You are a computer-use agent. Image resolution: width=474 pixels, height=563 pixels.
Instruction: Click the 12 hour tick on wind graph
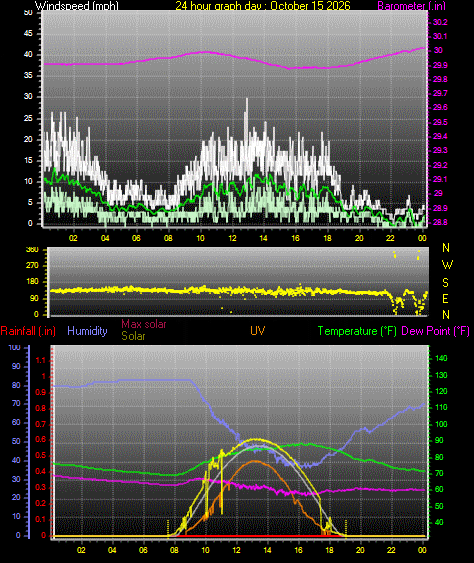click(x=232, y=238)
